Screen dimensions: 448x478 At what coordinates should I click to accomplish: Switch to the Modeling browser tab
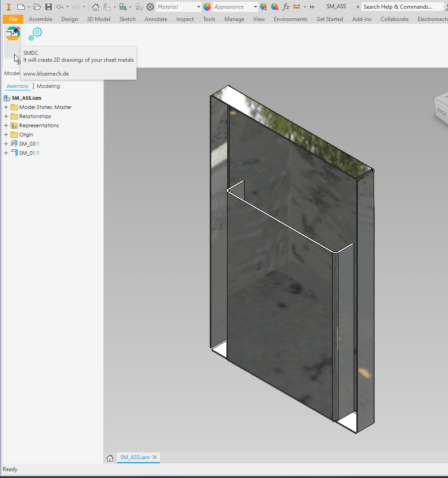(48, 86)
